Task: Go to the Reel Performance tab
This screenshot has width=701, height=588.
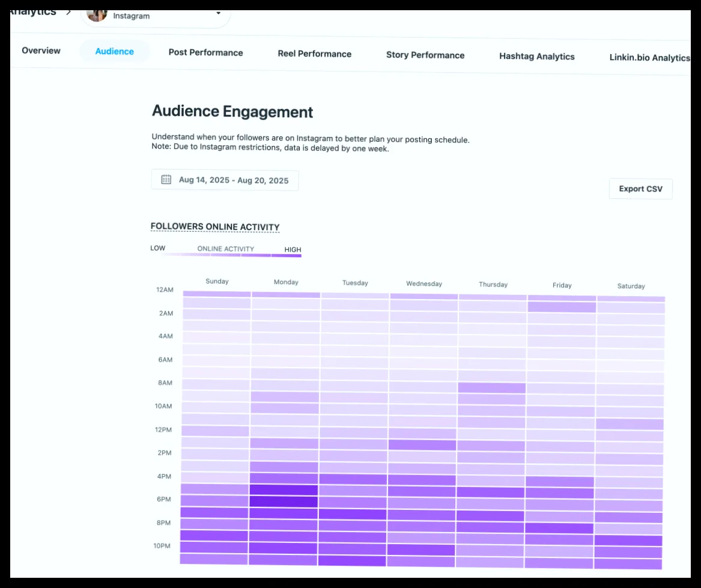Action: (x=314, y=53)
